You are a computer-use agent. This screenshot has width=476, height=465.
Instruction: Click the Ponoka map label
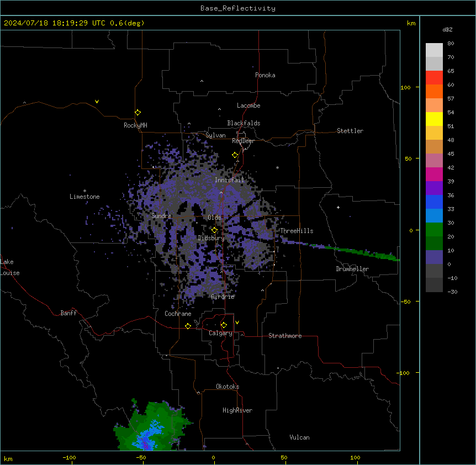point(265,75)
